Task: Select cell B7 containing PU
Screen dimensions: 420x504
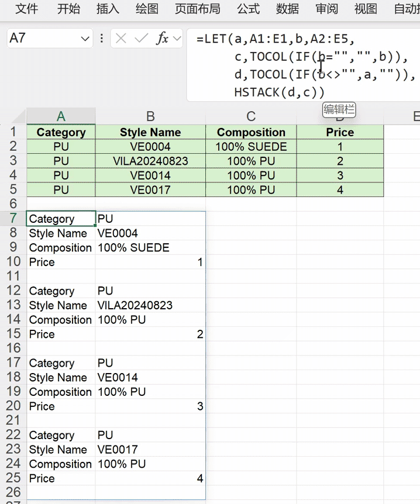Action: pos(150,219)
